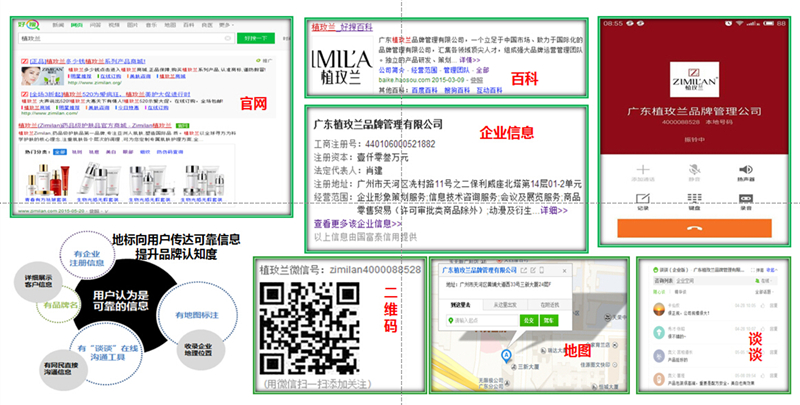Click the blue A marker on the map

506,356
